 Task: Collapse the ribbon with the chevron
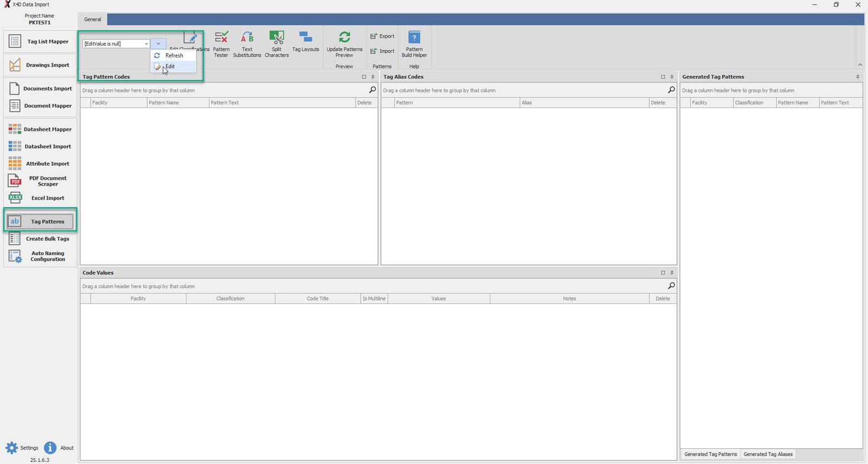pyautogui.click(x=860, y=65)
